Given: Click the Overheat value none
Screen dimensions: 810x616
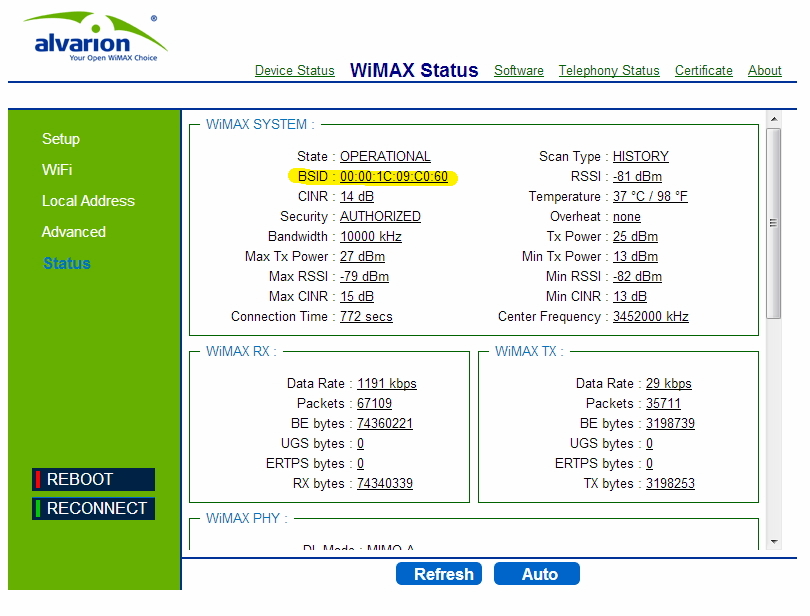Looking at the screenshot, I should 627,217.
